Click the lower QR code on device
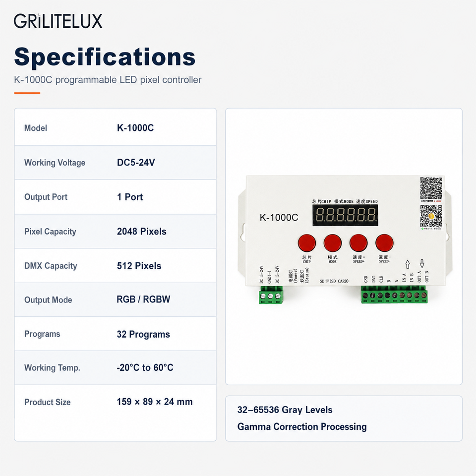This screenshot has height=476, width=476. click(431, 217)
